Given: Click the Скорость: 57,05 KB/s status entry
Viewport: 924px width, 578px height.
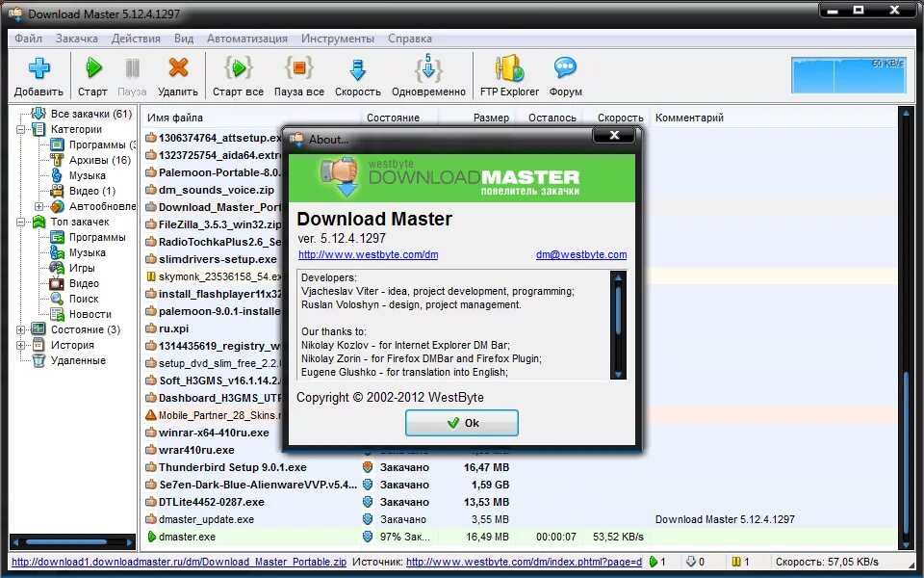Looking at the screenshot, I should click(x=827, y=562).
